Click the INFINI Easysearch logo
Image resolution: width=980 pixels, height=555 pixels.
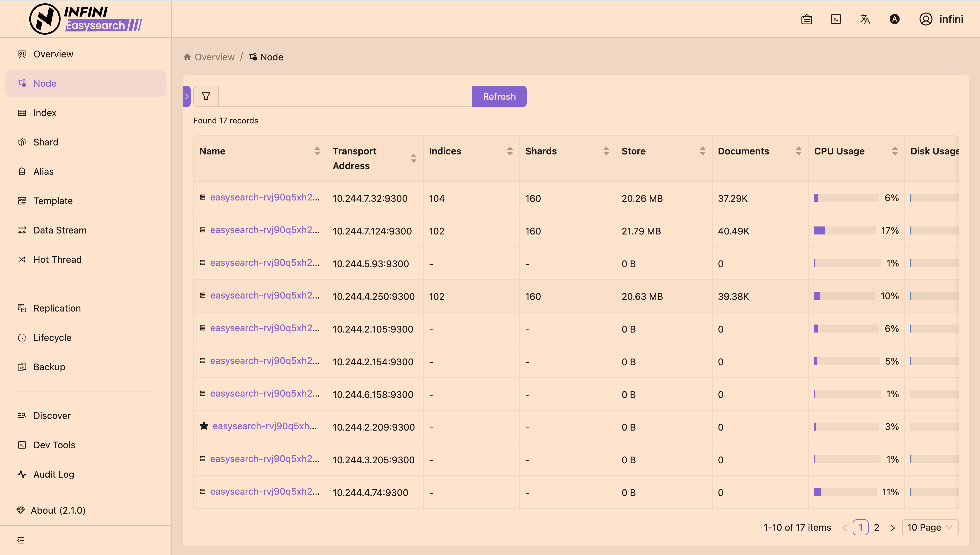click(x=85, y=18)
